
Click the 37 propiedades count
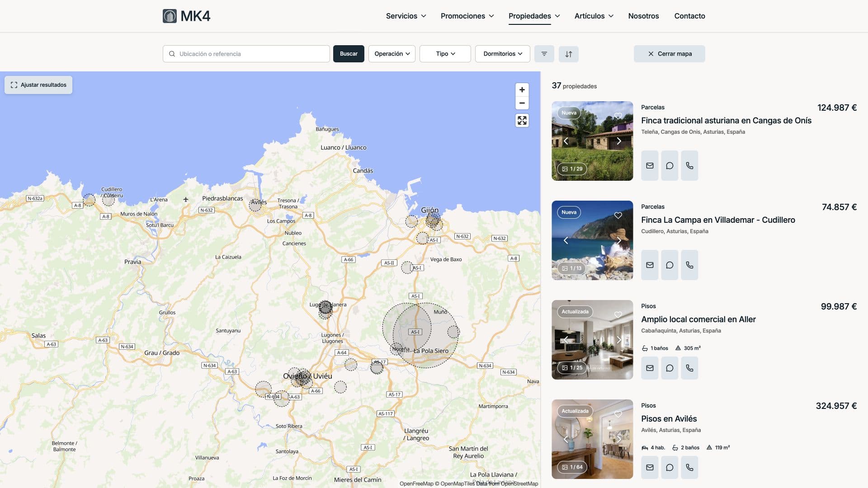574,86
